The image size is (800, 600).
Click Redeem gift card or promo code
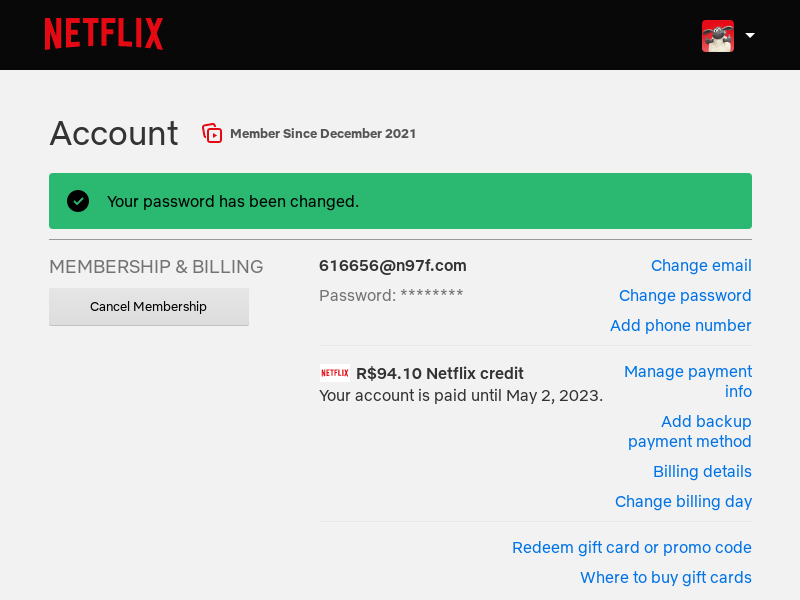632,547
